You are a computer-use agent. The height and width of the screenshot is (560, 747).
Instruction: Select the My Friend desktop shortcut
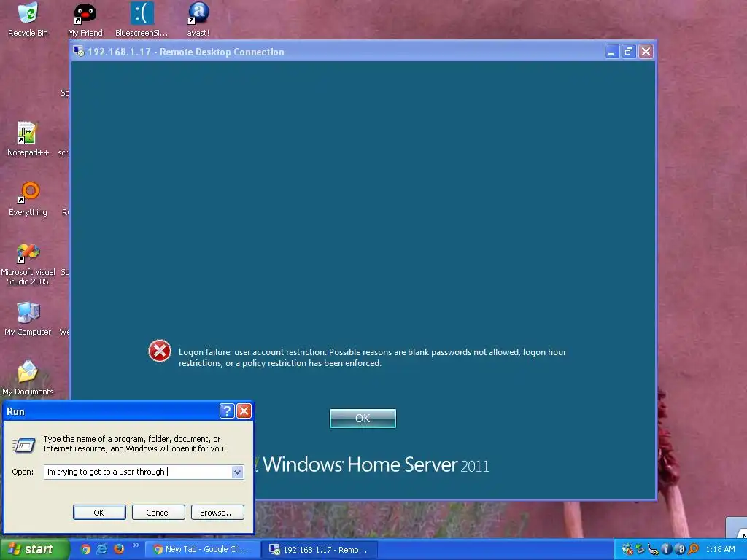[x=85, y=19]
